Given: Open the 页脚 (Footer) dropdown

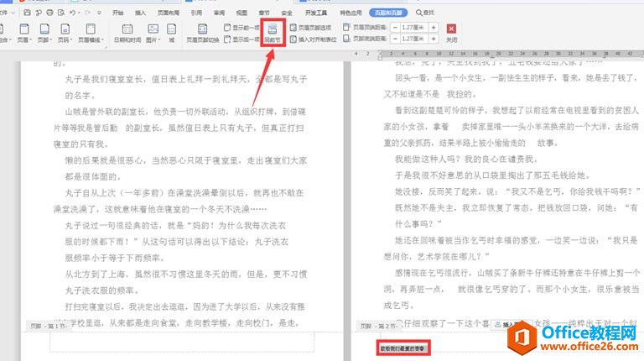Looking at the screenshot, I should pyautogui.click(x=44, y=33).
